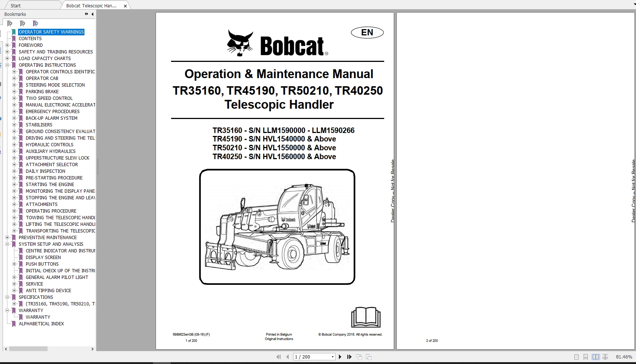Collapse SYSTEM SETUP AND ANALYSIS bookmark
Screen dimensions: 636x364
click(x=7, y=244)
